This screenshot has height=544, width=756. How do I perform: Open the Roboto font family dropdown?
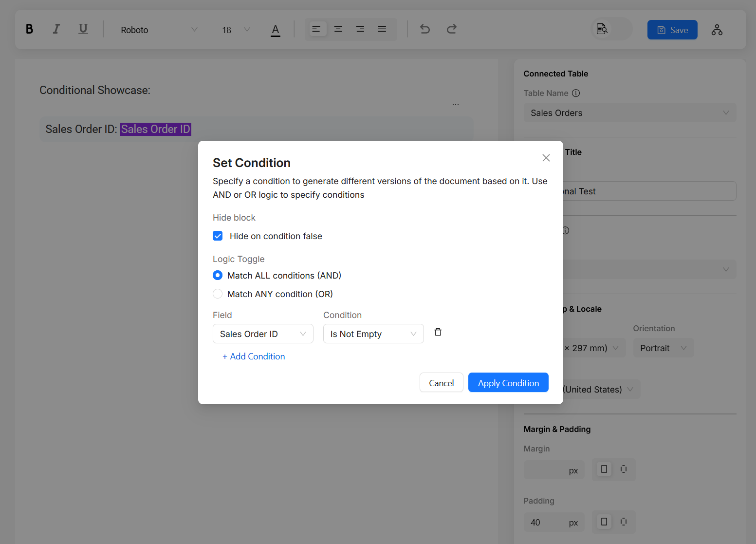point(159,30)
